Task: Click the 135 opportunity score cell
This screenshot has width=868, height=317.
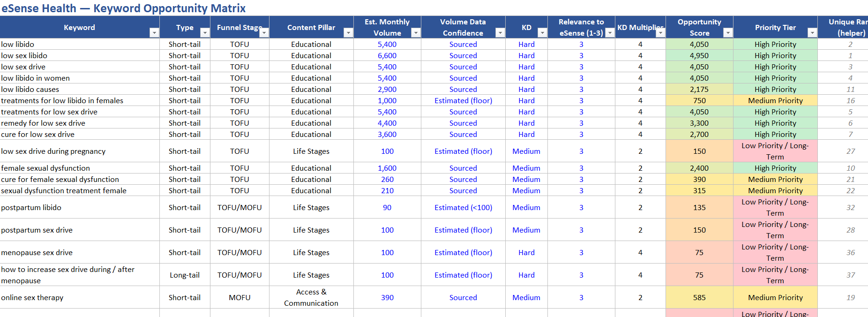Action: [699, 207]
